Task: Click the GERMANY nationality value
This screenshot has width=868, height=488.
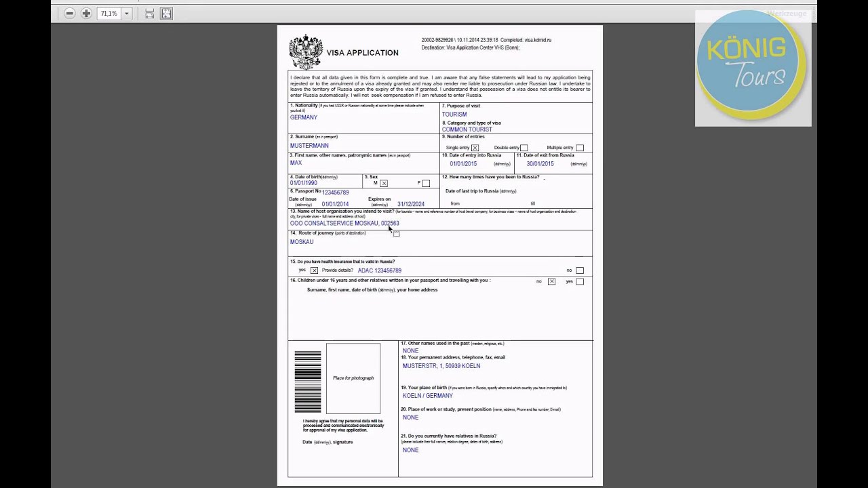Action: (304, 118)
